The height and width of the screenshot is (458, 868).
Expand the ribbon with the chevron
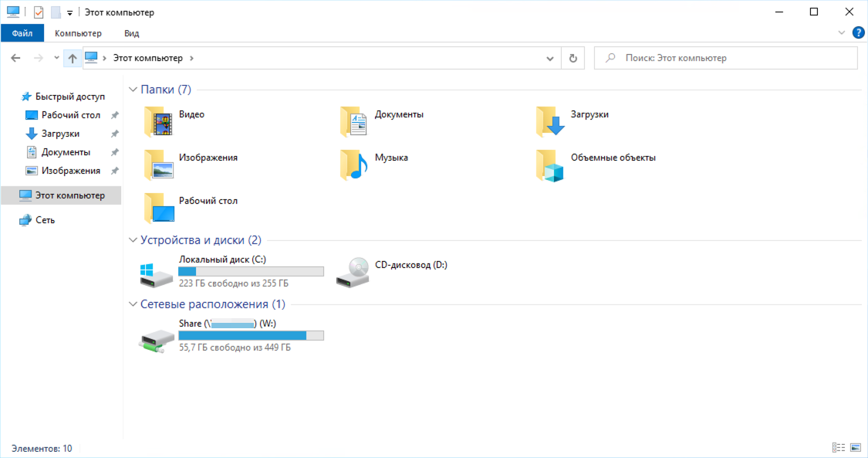point(842,32)
